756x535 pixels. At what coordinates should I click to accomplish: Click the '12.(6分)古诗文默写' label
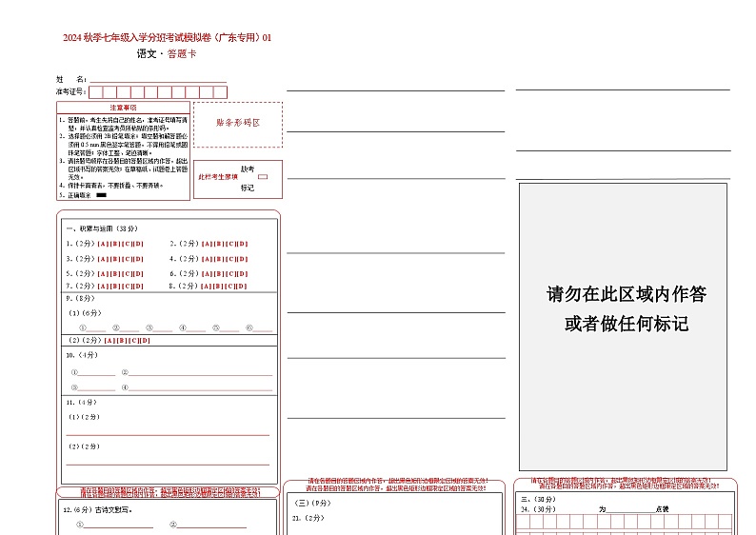point(97,509)
